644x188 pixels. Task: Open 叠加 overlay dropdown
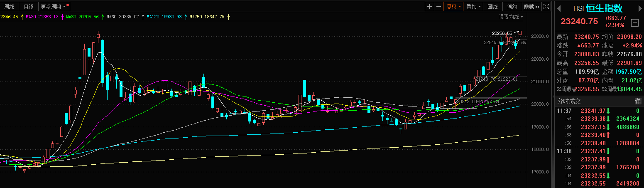[x=473, y=6]
